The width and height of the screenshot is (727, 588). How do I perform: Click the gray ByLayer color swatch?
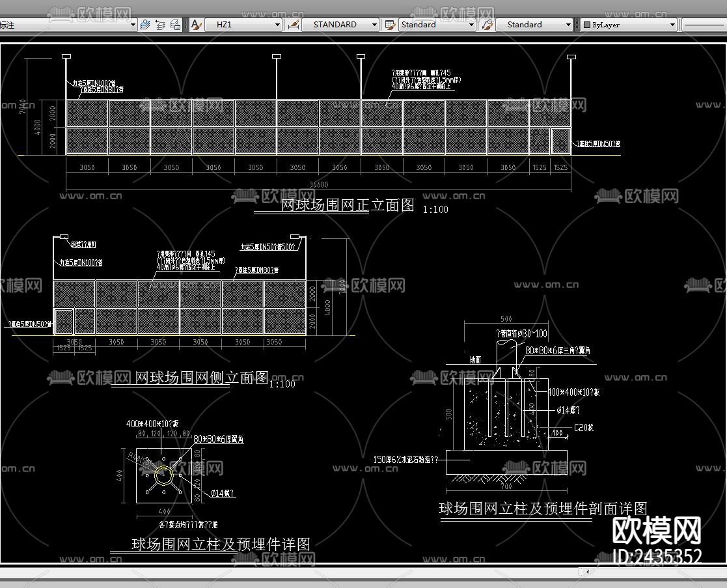point(587,25)
